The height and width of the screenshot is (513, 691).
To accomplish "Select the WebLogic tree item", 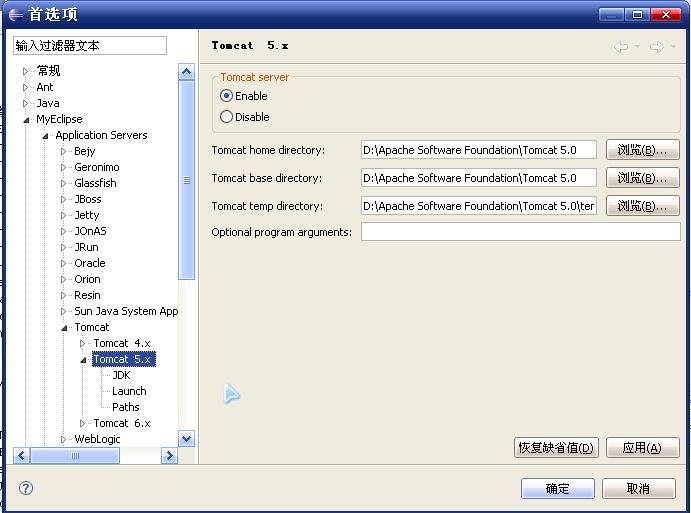I will [97, 439].
